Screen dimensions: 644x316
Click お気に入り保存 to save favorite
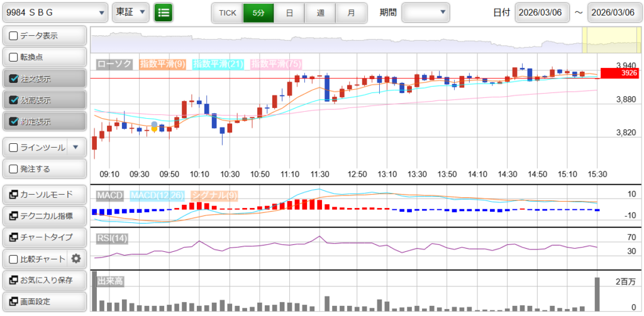point(44,280)
